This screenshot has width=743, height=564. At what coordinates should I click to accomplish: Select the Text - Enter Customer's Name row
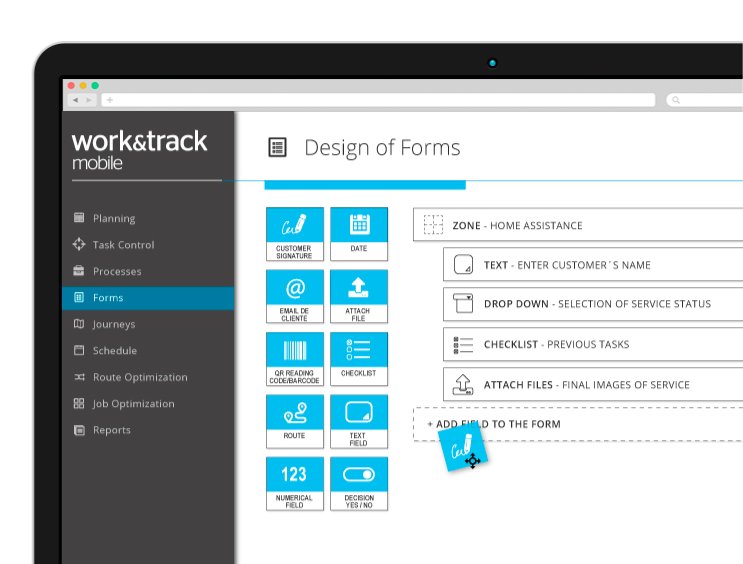593,265
